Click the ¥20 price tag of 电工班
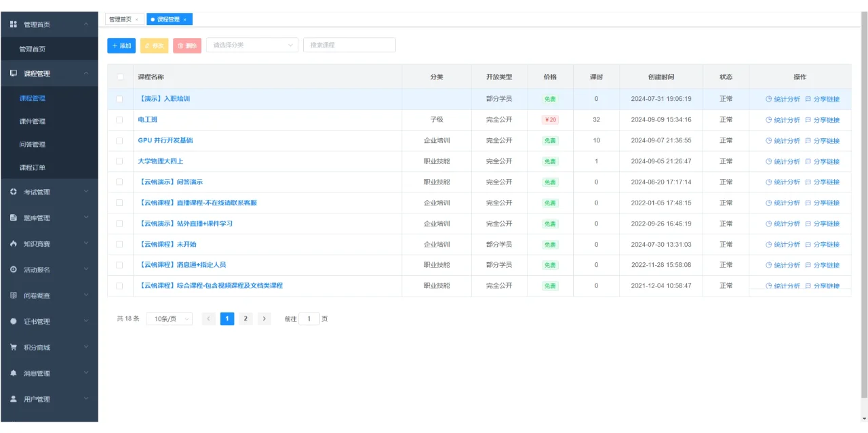 (550, 120)
